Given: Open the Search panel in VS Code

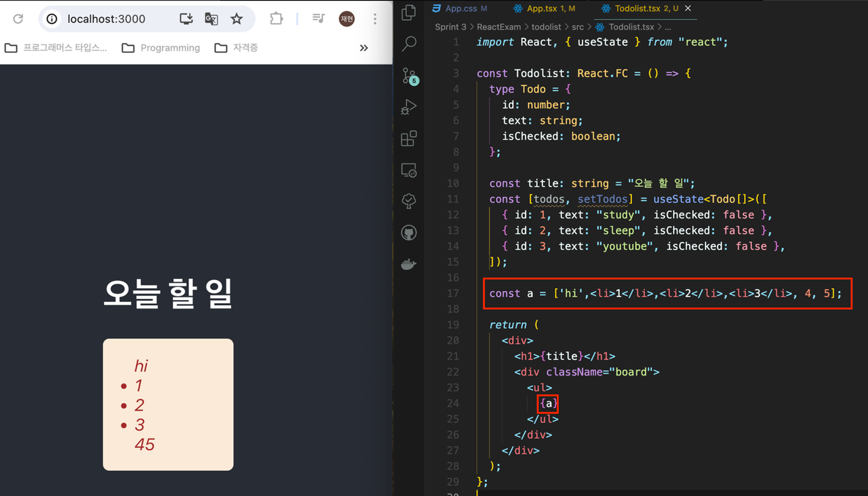Looking at the screenshot, I should coord(408,43).
